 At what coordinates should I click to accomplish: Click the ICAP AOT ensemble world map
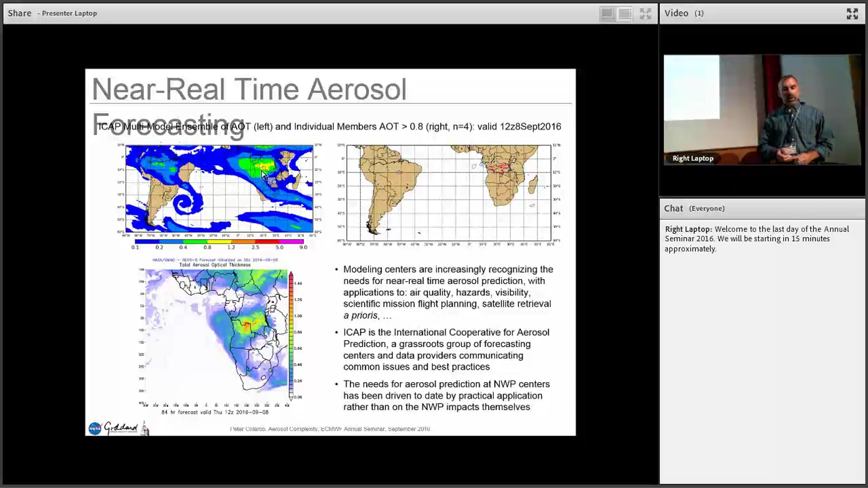coord(219,189)
